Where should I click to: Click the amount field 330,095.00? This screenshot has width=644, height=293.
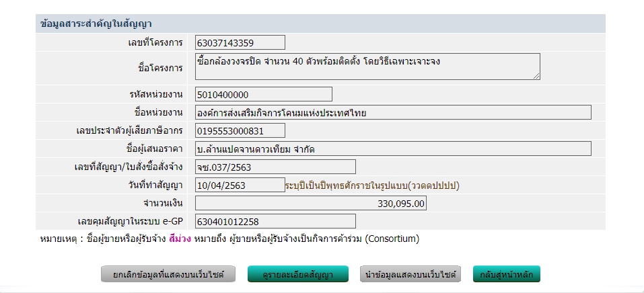point(310,203)
